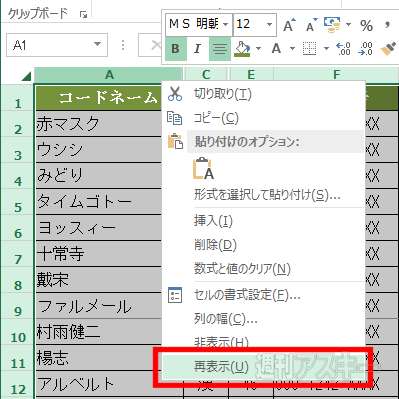Select row 5 header
Screen dimensions: 399x399
[x=17, y=202]
